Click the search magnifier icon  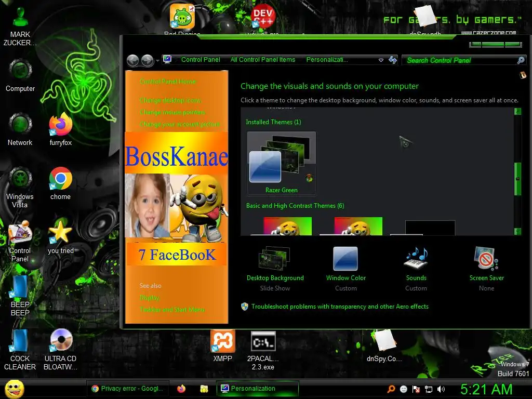(x=521, y=60)
